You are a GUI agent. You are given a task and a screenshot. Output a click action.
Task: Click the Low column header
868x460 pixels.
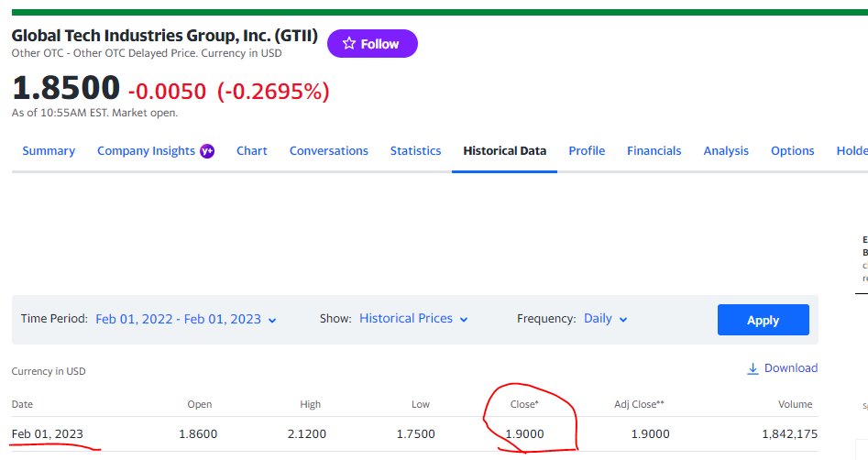(420, 404)
